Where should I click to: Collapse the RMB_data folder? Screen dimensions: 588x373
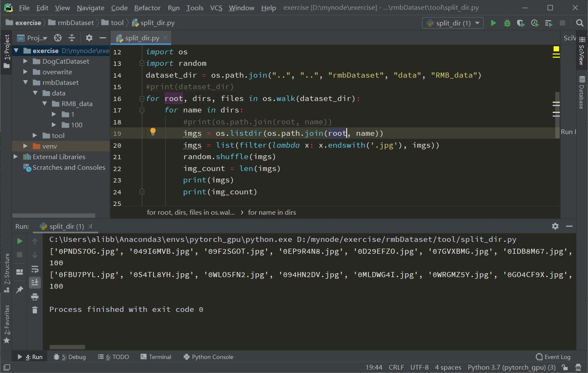(x=45, y=104)
